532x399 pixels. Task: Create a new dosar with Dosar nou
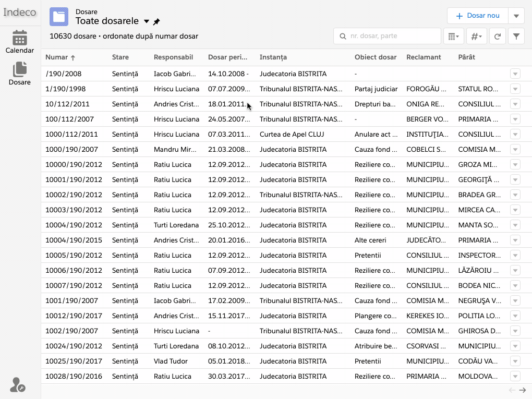tap(478, 16)
